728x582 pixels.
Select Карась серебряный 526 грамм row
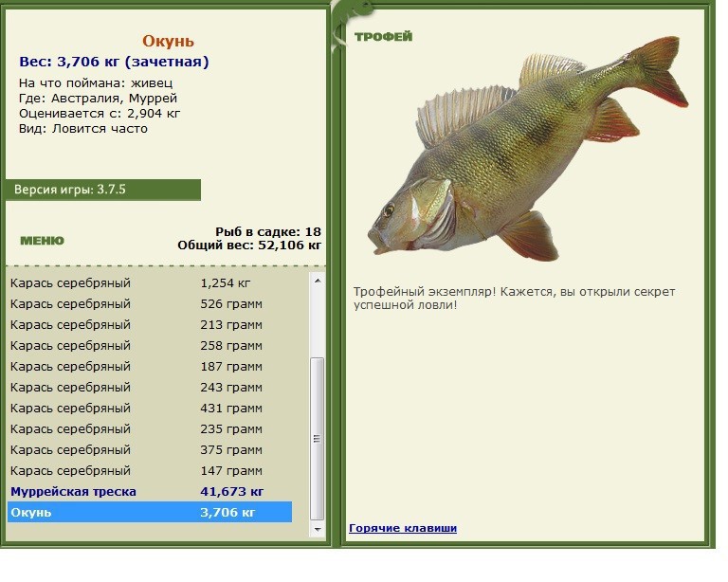(x=150, y=304)
